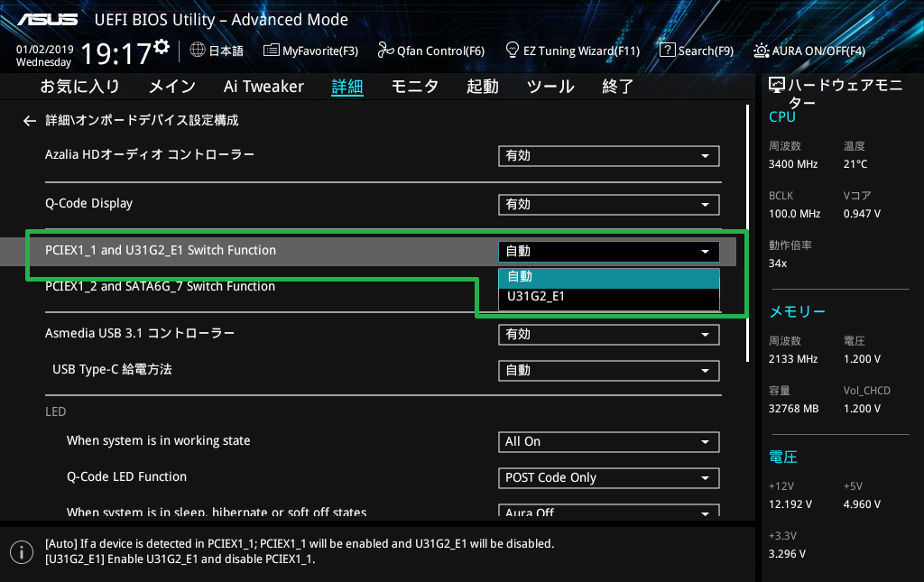Image resolution: width=924 pixels, height=582 pixels.
Task: Select When system is in working state label
Action: tap(159, 440)
